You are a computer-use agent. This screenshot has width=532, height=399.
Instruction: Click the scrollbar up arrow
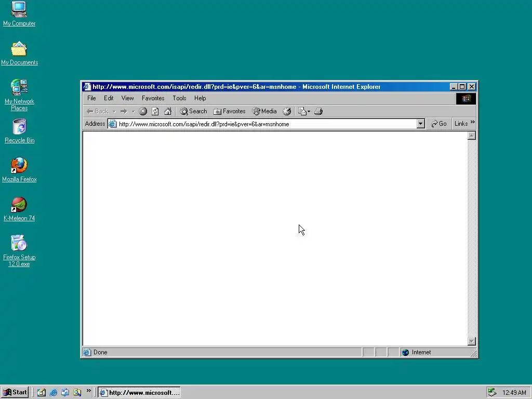471,136
